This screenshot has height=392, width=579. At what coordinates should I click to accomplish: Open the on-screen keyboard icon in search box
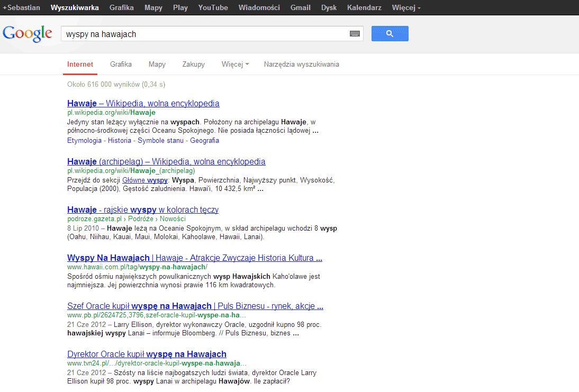click(x=355, y=34)
